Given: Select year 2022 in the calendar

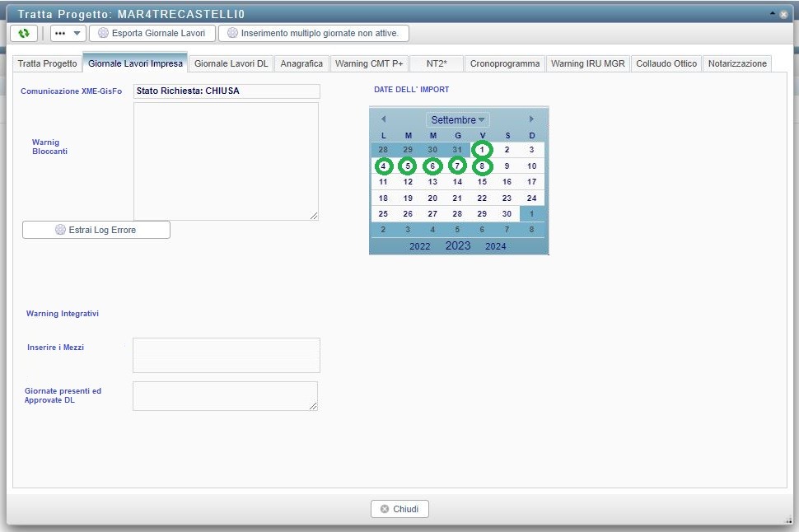Looking at the screenshot, I should coord(420,246).
